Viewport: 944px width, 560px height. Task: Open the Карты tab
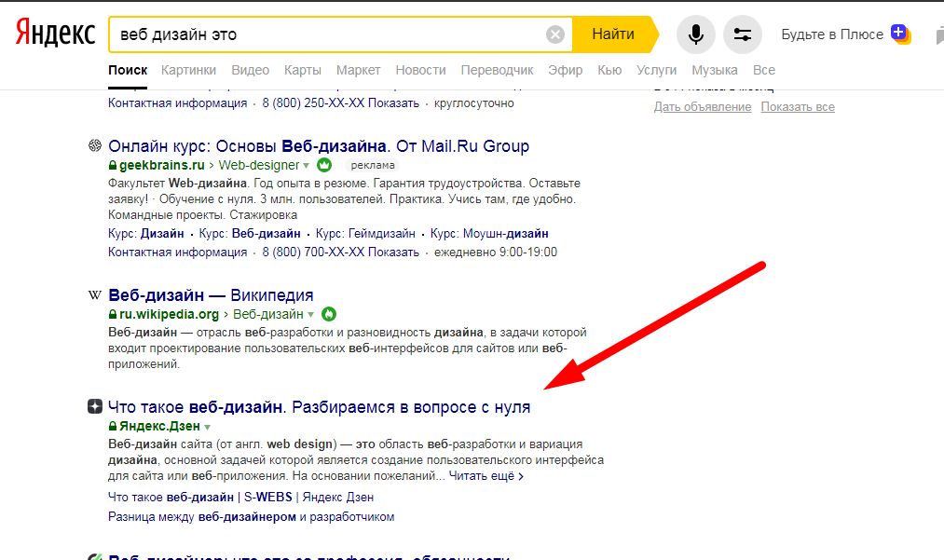pyautogui.click(x=303, y=70)
